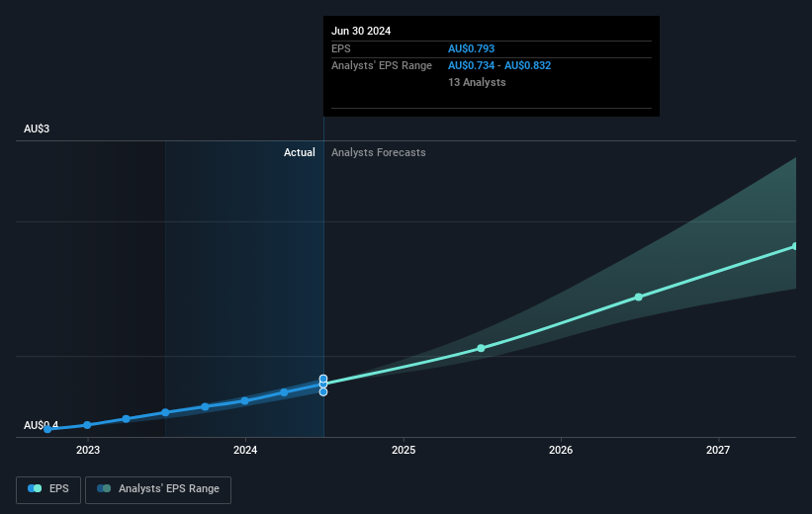Select the mid-2025 forecast data point
The height and width of the screenshot is (514, 812).
481,348
